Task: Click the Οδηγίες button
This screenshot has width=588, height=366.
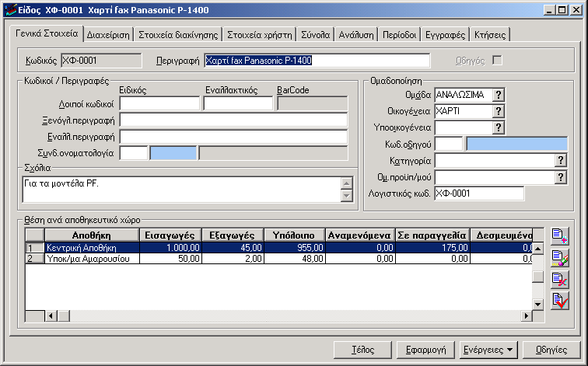Action: 551,350
